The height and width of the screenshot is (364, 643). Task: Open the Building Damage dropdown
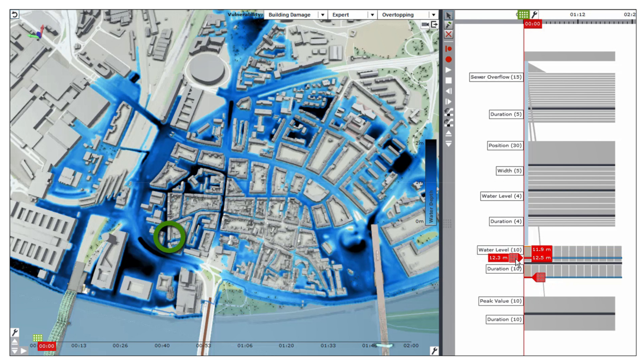click(322, 15)
